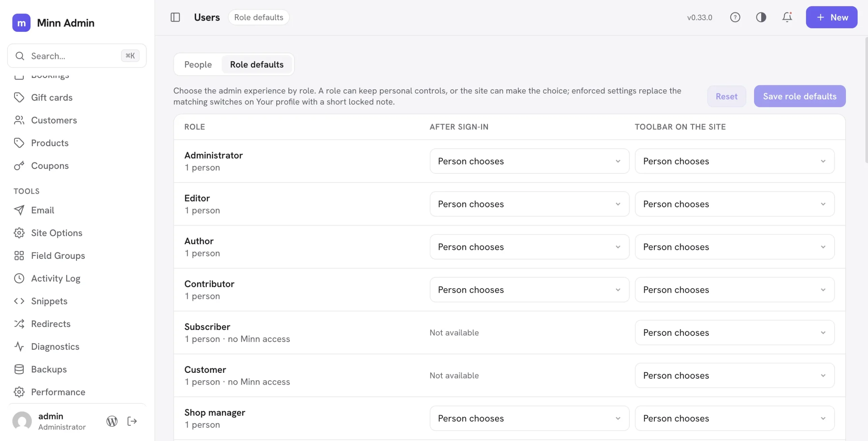Click the WordPress logo icon
868x441 pixels.
click(x=112, y=421)
